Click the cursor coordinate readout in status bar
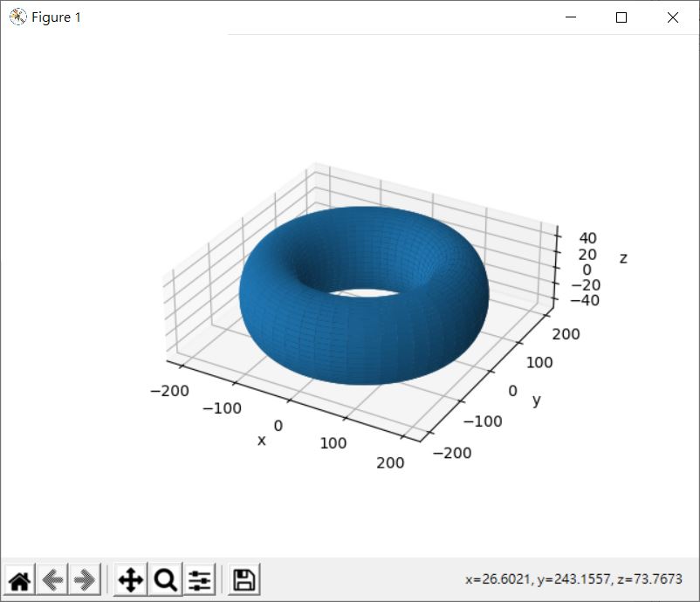The width and height of the screenshot is (700, 602). pos(573,579)
